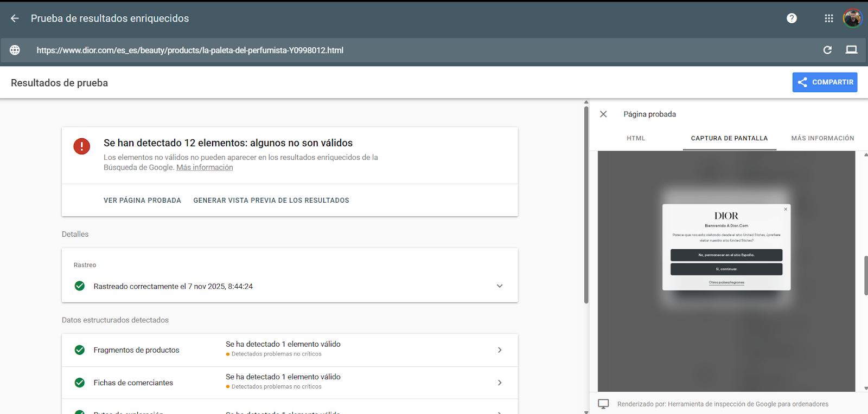This screenshot has width=868, height=414.
Task: Click GENERAR VISTA PREVIA DE LOS RESULTADOS
Action: click(271, 200)
